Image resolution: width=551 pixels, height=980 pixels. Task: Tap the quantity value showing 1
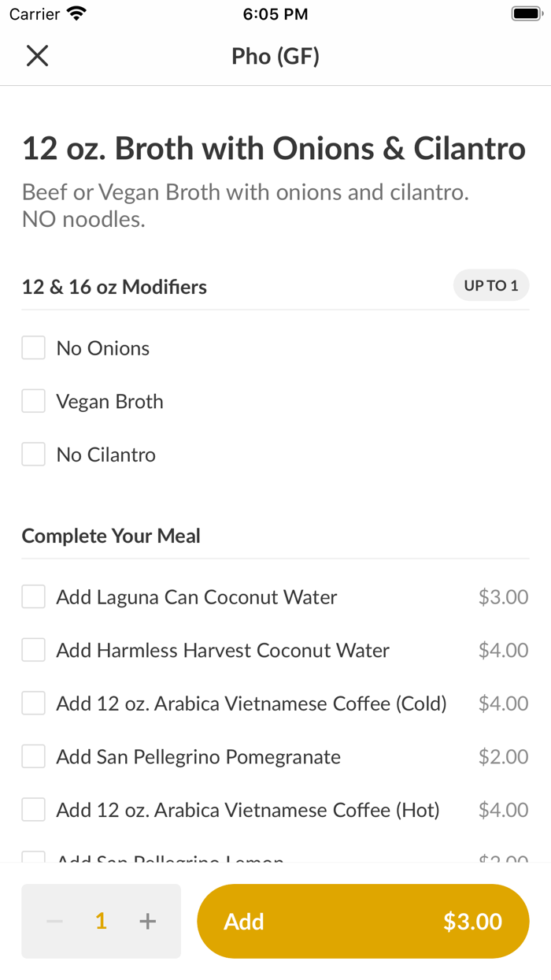click(x=100, y=920)
